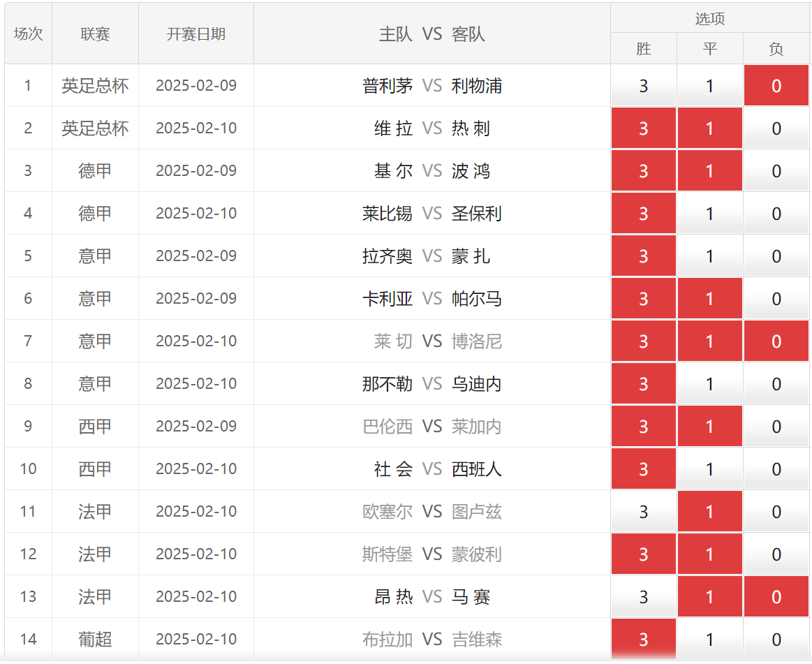Click the 胜 column header
The height and width of the screenshot is (664, 812).
click(x=643, y=49)
